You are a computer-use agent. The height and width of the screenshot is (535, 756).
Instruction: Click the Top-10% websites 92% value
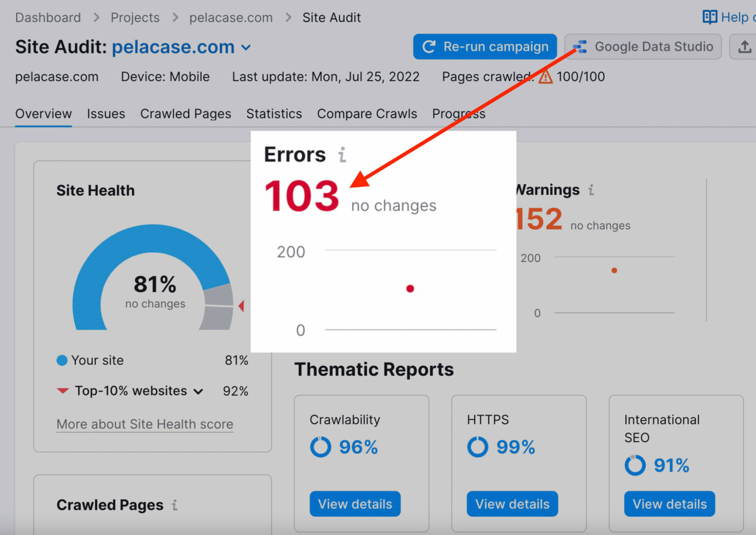pos(235,391)
